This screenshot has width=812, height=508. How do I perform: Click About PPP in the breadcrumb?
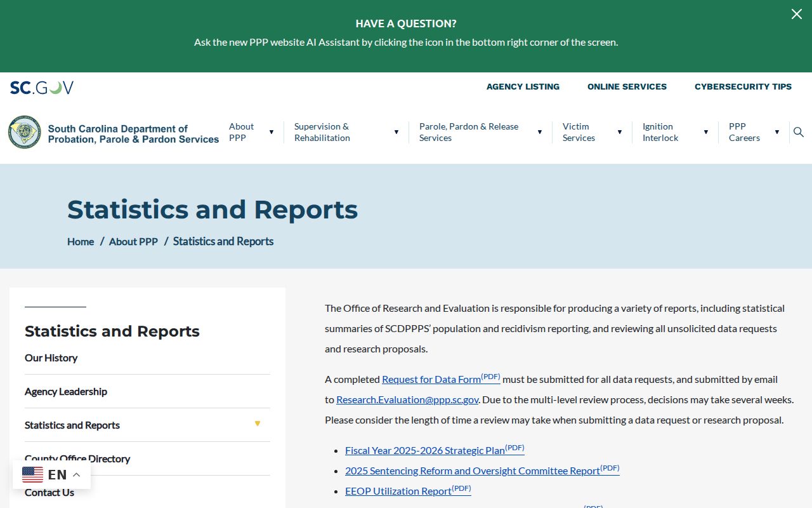point(133,242)
